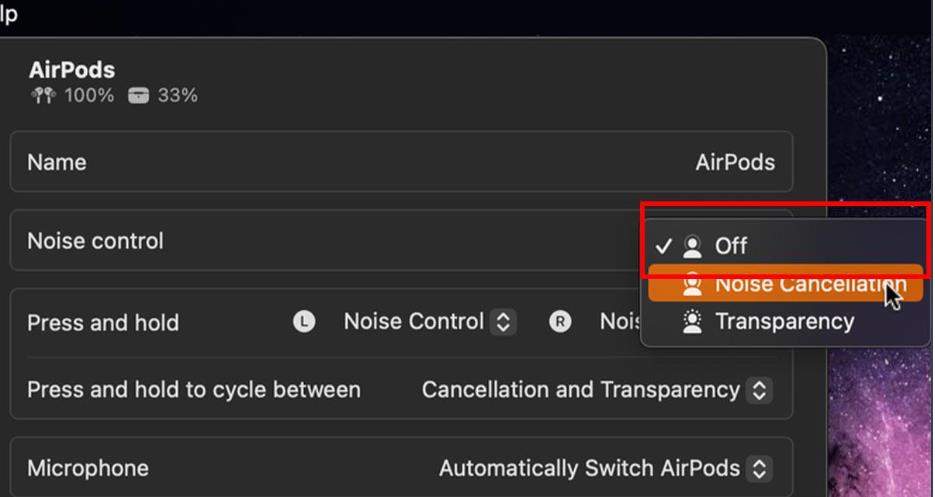Click the charging case battery icon
Image resolution: width=935 pixels, height=497 pixels.
[x=138, y=96]
